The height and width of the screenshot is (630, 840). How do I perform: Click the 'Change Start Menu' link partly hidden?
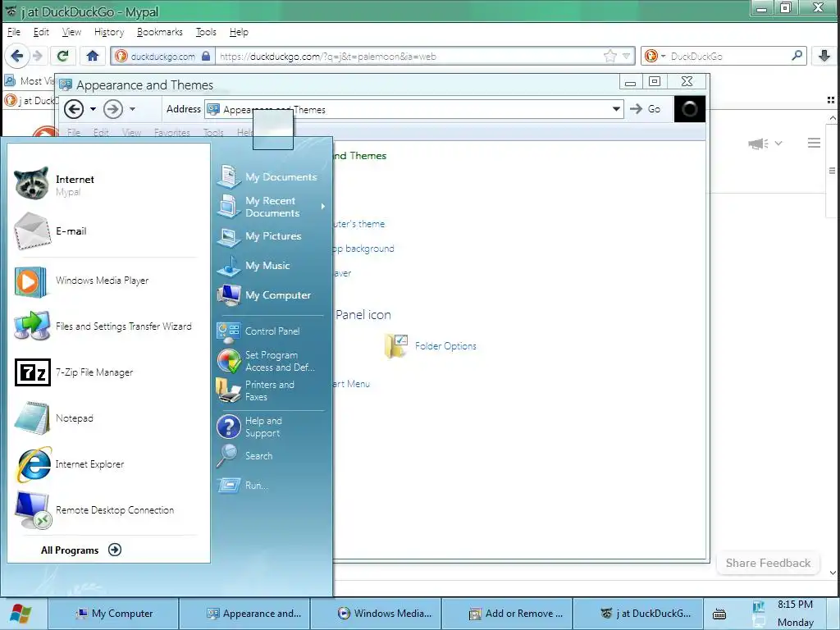pos(351,384)
